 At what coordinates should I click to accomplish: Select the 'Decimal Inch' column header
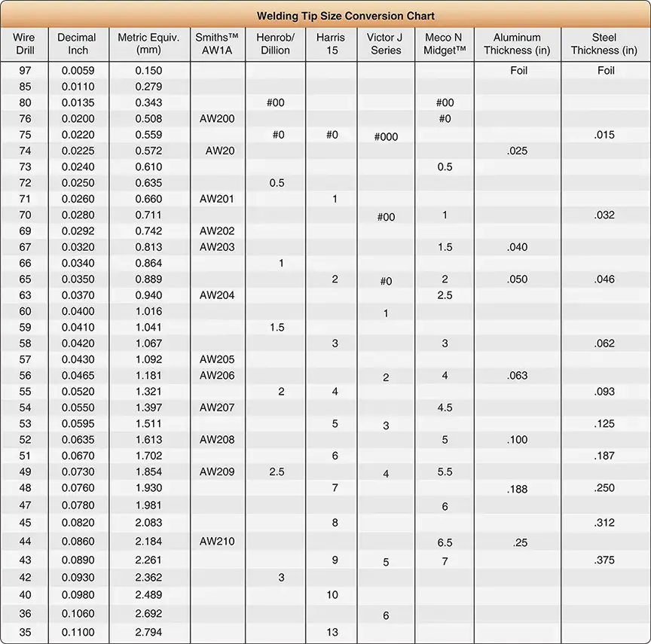[x=77, y=44]
